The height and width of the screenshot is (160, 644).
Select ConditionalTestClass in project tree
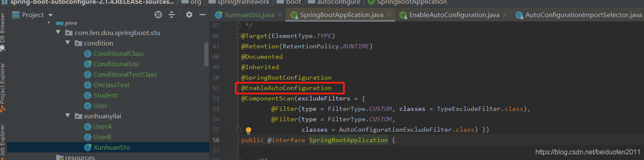pos(125,75)
